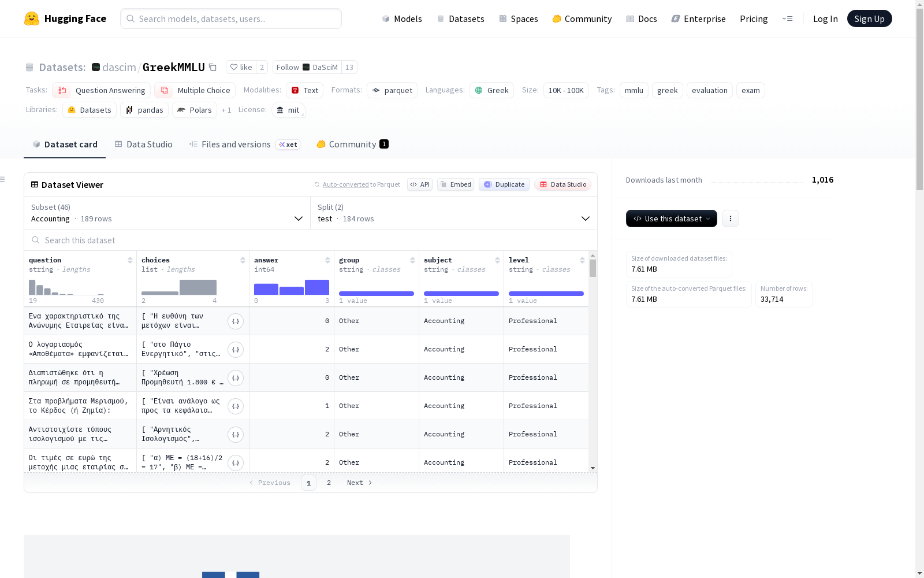The width and height of the screenshot is (924, 578).
Task: Click the question lengths histogram
Action: [66, 287]
